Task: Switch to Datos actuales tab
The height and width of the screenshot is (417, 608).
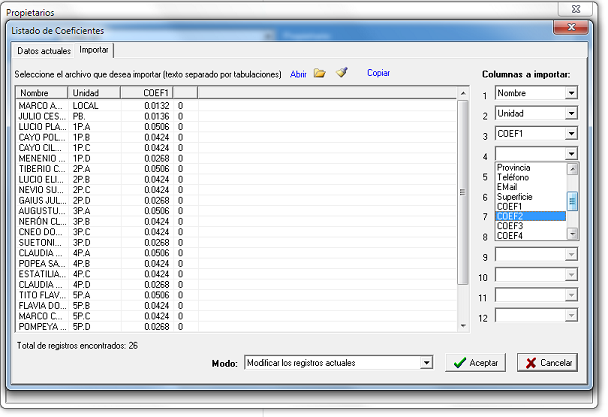Action: pos(43,50)
